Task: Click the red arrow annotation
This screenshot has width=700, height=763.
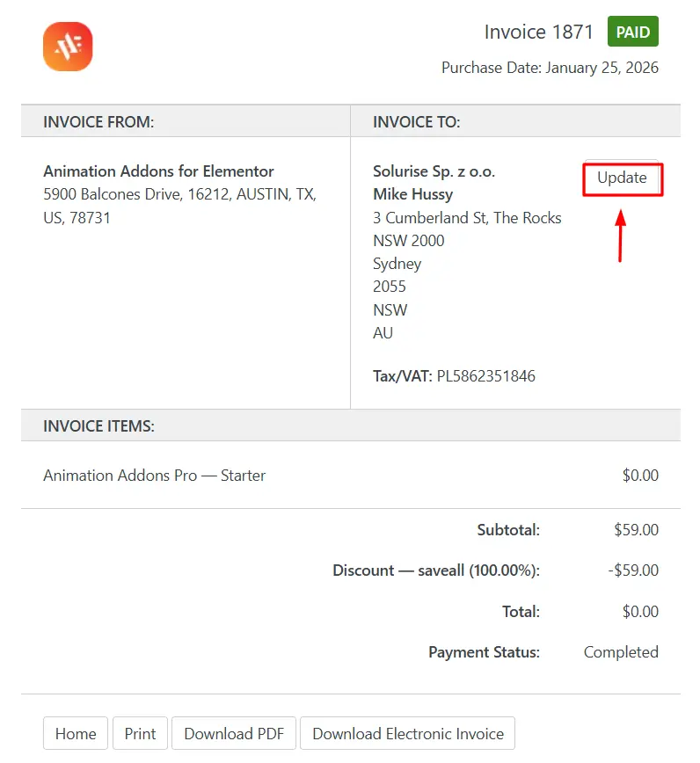Action: [621, 234]
